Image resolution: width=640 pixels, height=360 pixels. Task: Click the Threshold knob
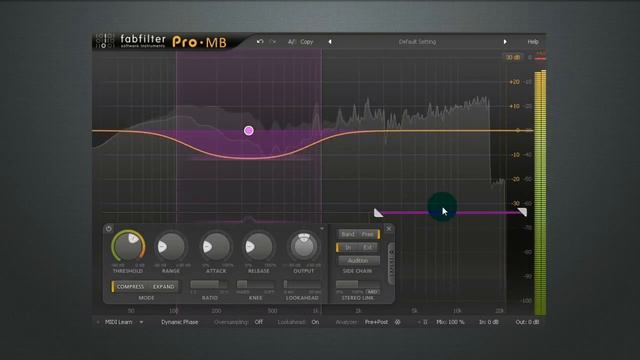128,247
